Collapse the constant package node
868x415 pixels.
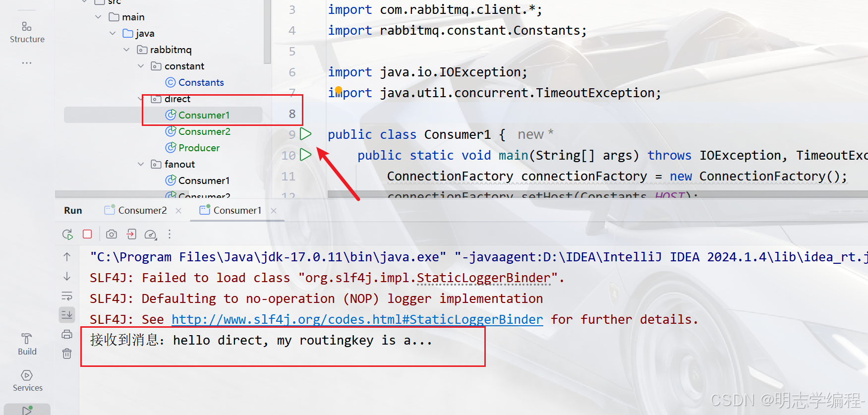click(x=141, y=66)
